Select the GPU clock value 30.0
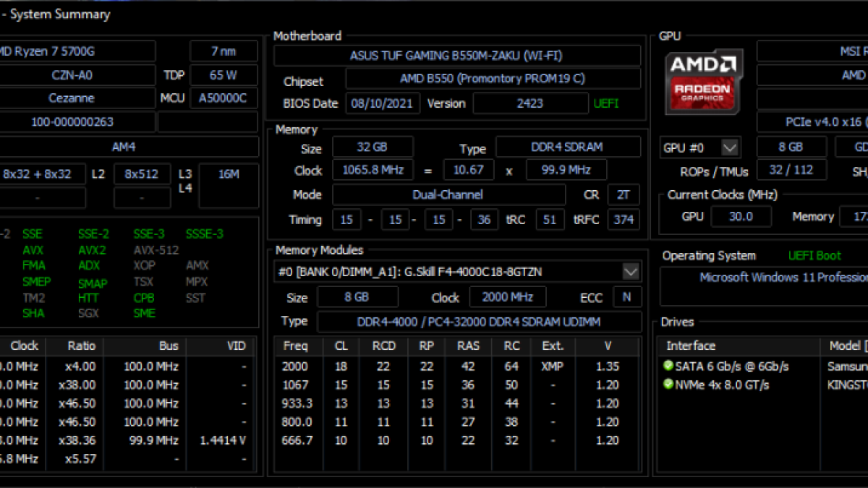The height and width of the screenshot is (488, 868). [x=741, y=217]
